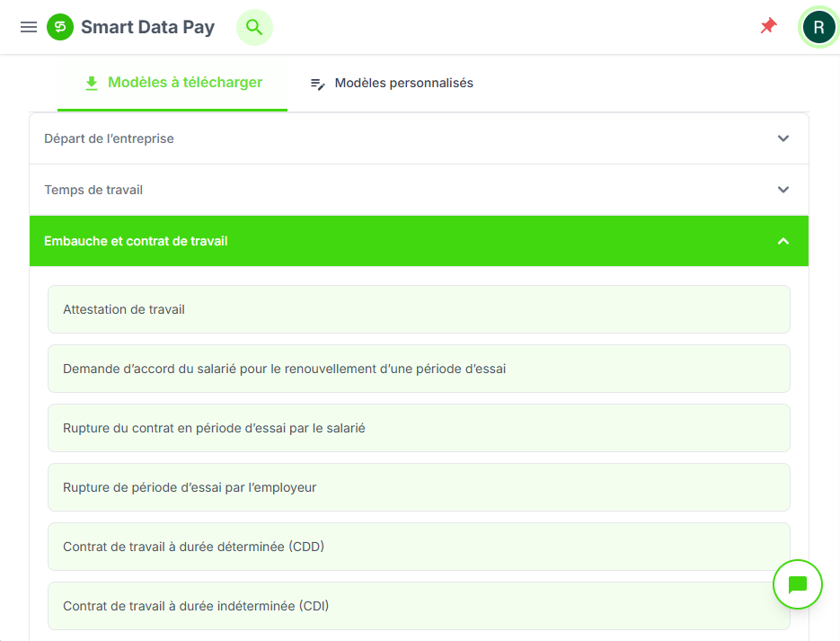The width and height of the screenshot is (840, 641).
Task: Select the CDI contract template
Action: pyautogui.click(x=419, y=606)
